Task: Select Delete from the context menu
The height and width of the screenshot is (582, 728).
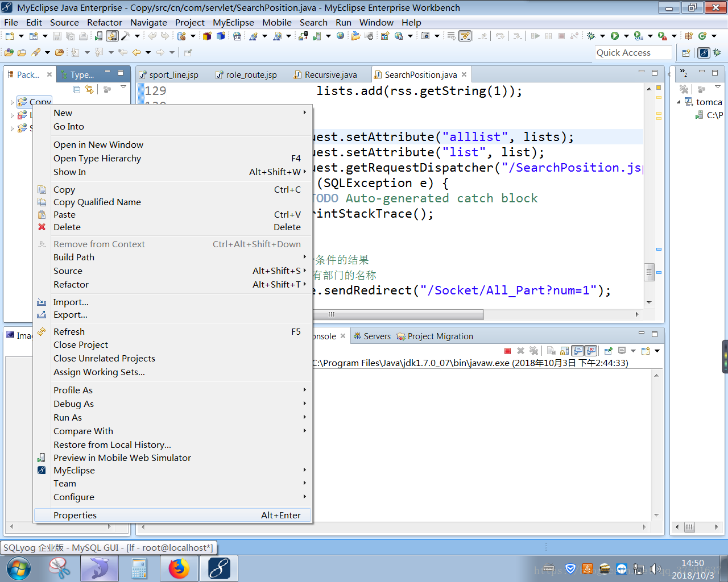Action: [173, 227]
